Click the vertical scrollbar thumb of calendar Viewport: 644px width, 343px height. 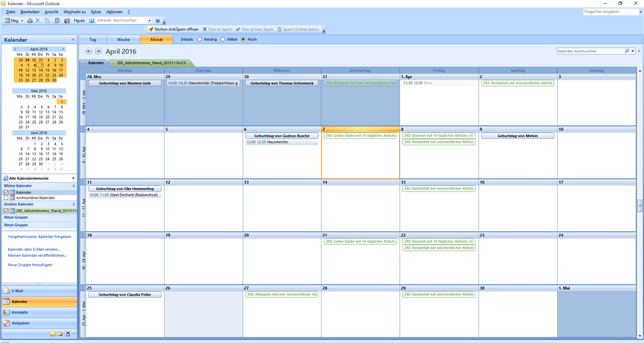pyautogui.click(x=640, y=205)
